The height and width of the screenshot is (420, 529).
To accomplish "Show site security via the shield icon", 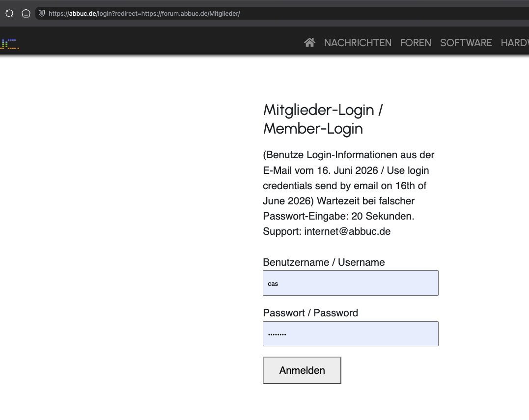I will tap(42, 13).
